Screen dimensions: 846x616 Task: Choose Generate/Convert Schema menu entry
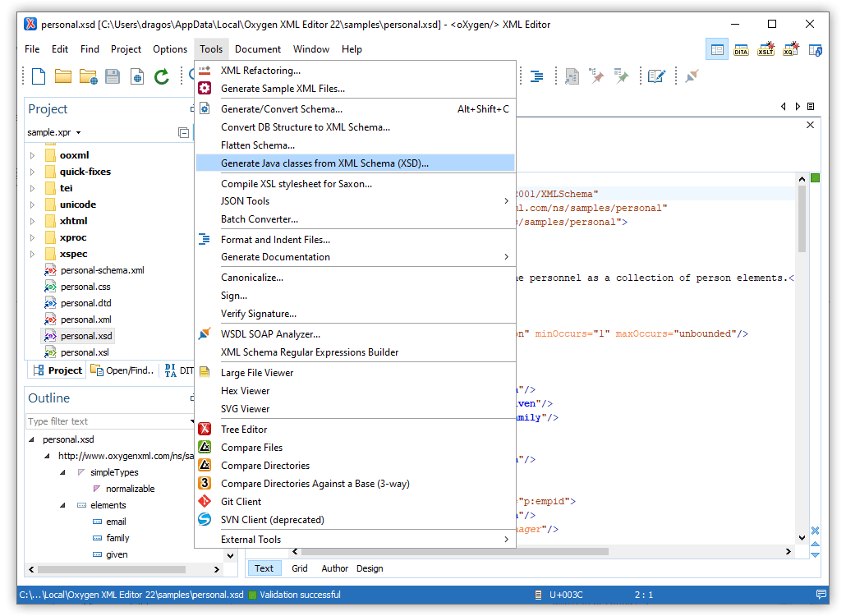(355, 109)
